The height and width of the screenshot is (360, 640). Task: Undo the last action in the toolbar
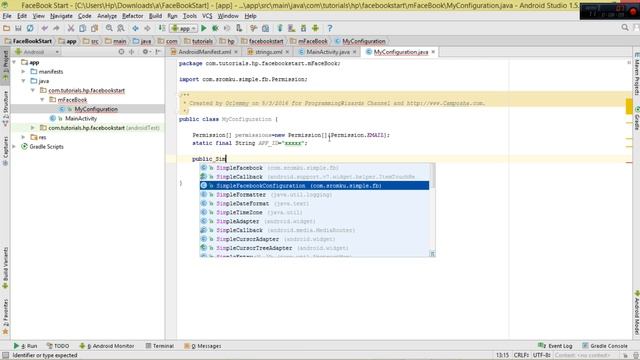pos(44,28)
